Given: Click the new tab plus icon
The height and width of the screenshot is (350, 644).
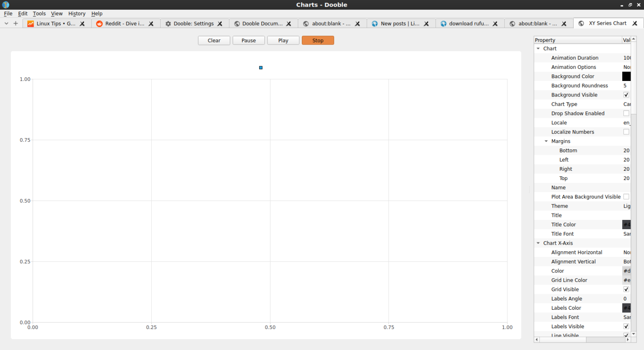Looking at the screenshot, I should coord(16,24).
